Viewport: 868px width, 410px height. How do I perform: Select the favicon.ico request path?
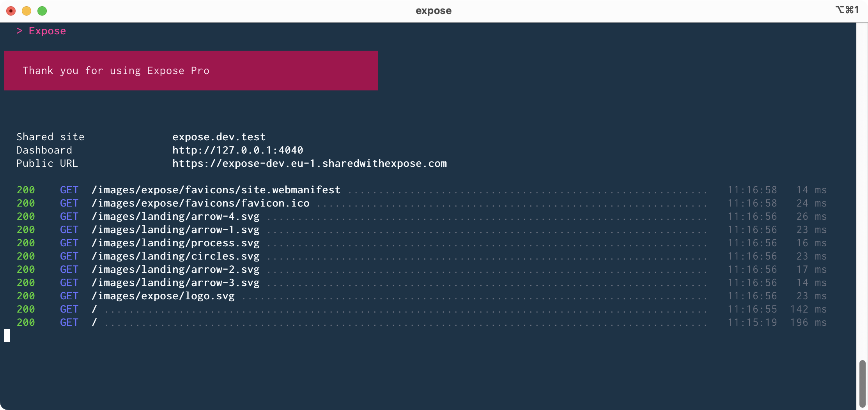pos(200,203)
